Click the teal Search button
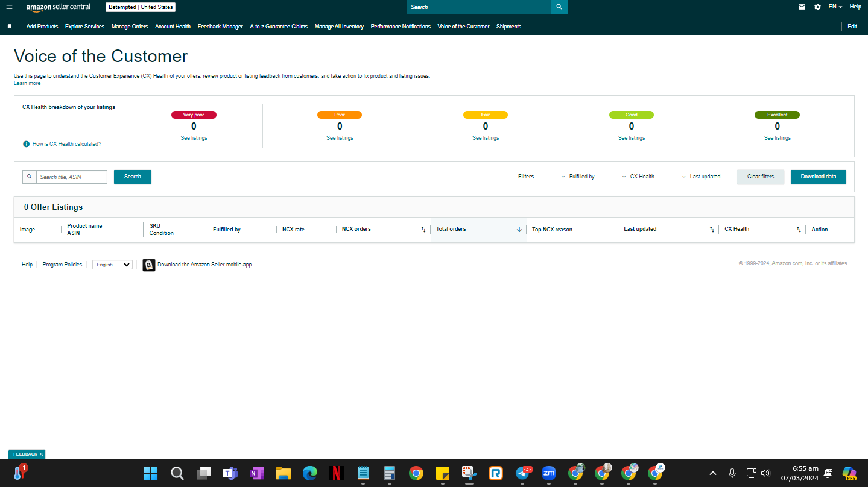Viewport: 868px width, 487px height. 133,177
